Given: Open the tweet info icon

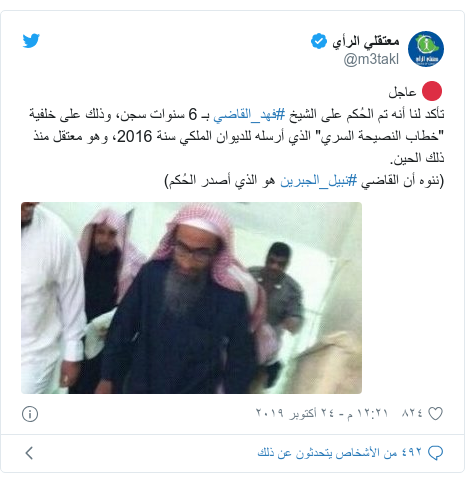Looking at the screenshot, I should point(30,414).
